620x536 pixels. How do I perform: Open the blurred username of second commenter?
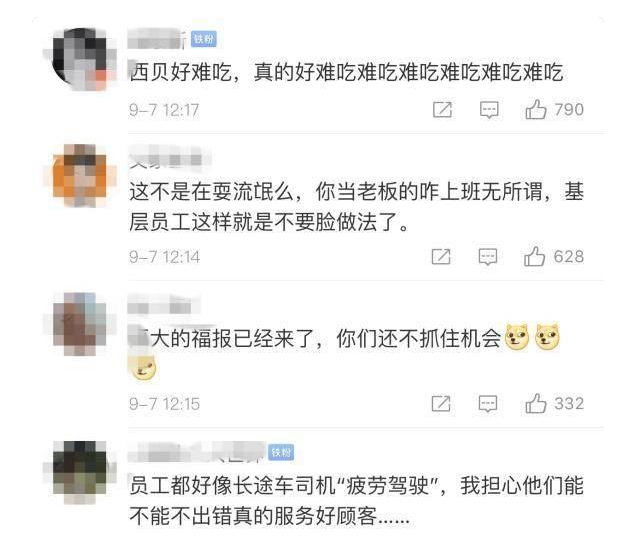click(169, 159)
